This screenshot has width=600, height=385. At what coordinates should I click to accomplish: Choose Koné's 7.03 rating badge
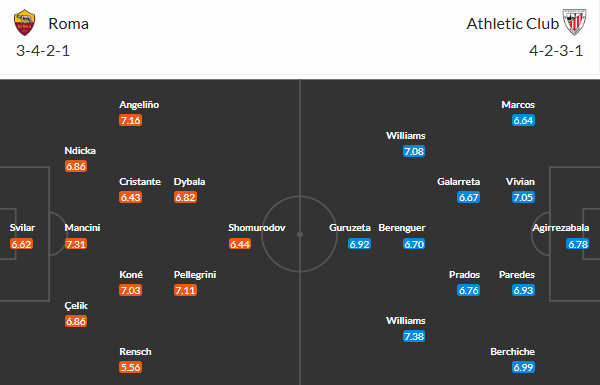tap(130, 290)
